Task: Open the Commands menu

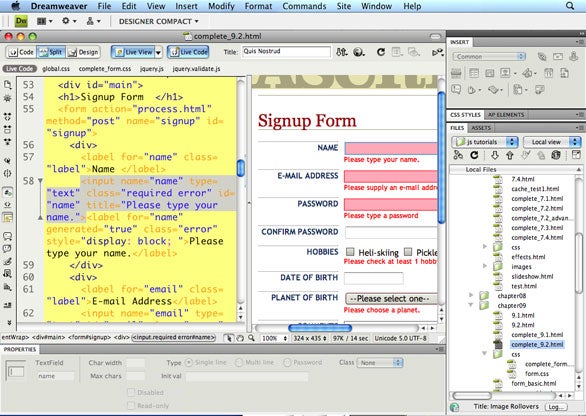Action: click(x=304, y=6)
